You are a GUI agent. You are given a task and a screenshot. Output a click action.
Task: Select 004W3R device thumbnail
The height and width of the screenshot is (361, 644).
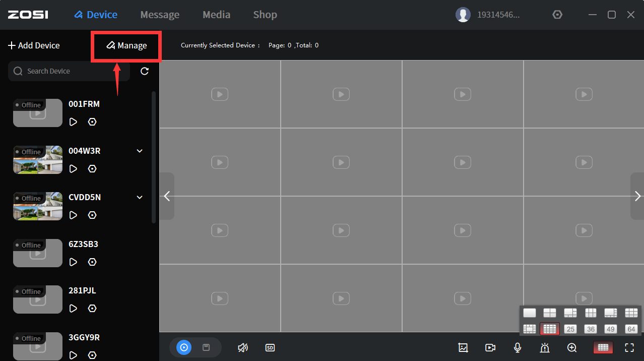(38, 159)
